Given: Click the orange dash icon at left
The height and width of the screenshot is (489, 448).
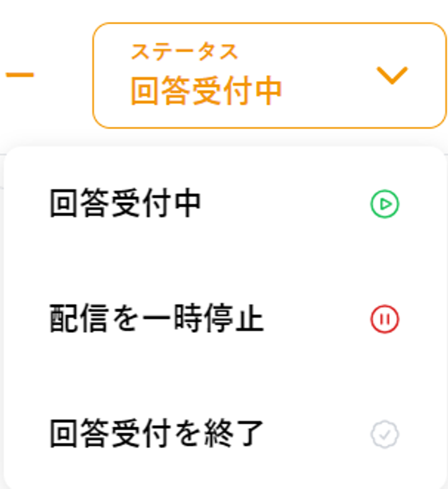Looking at the screenshot, I should 20,75.
